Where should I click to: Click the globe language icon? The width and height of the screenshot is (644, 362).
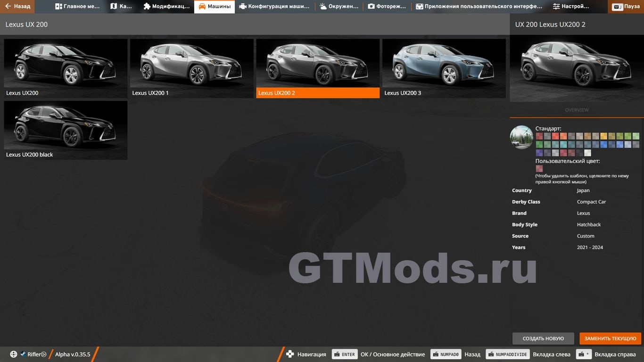(14, 354)
